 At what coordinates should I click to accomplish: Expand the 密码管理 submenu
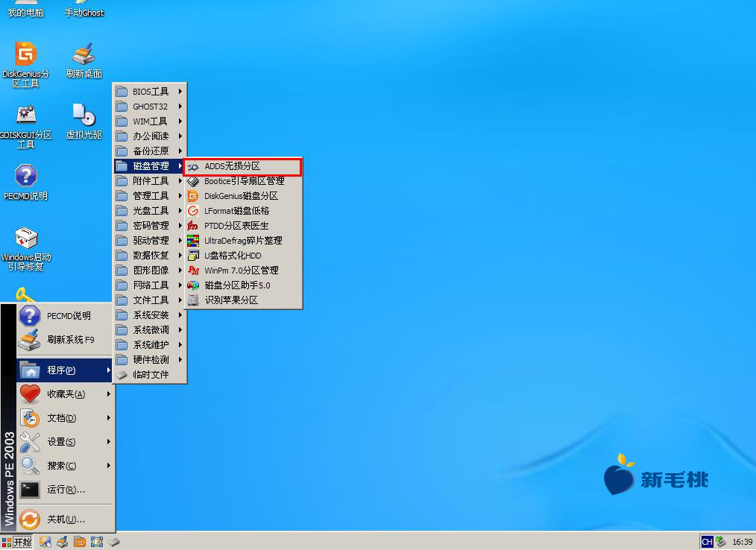click(x=150, y=226)
